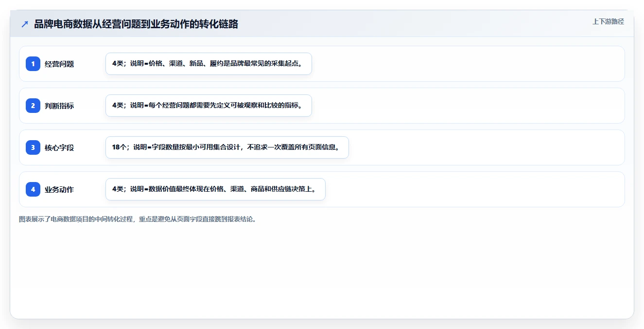Click the title 品牌电商数据从经营问题到业务动作的转化链路
The image size is (644, 329).
click(x=136, y=24)
